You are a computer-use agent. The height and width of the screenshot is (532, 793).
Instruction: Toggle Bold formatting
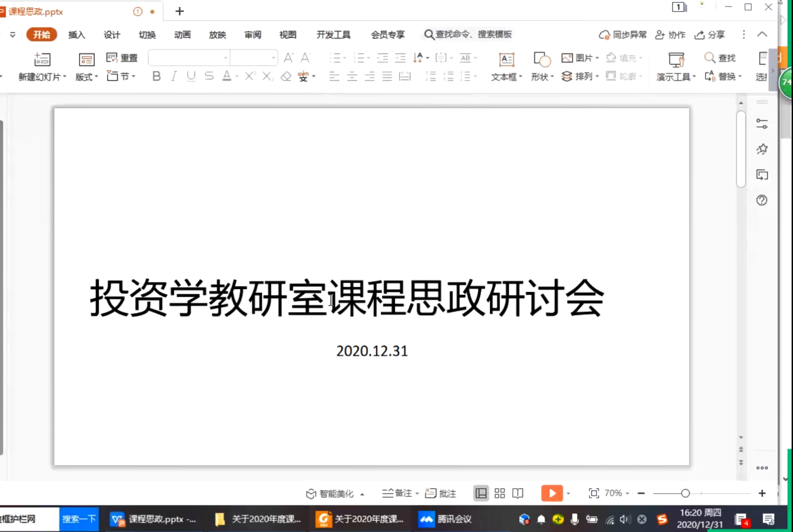point(156,76)
